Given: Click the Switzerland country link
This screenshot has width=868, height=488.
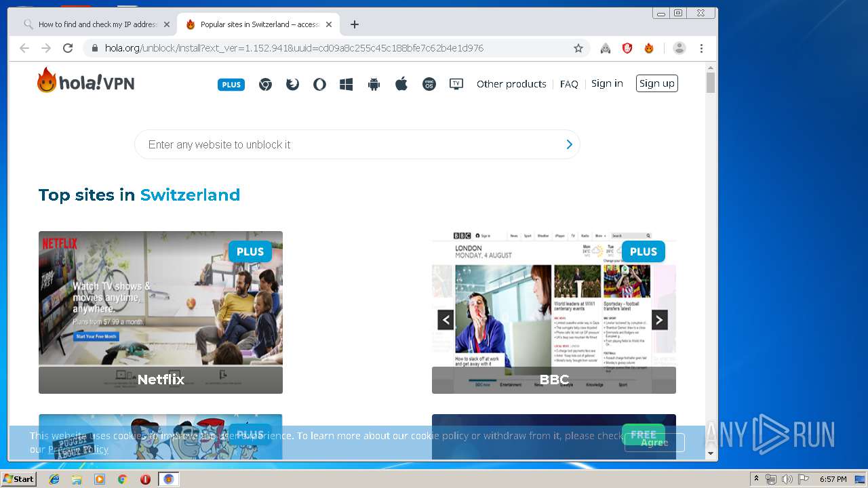Looking at the screenshot, I should pyautogui.click(x=190, y=195).
